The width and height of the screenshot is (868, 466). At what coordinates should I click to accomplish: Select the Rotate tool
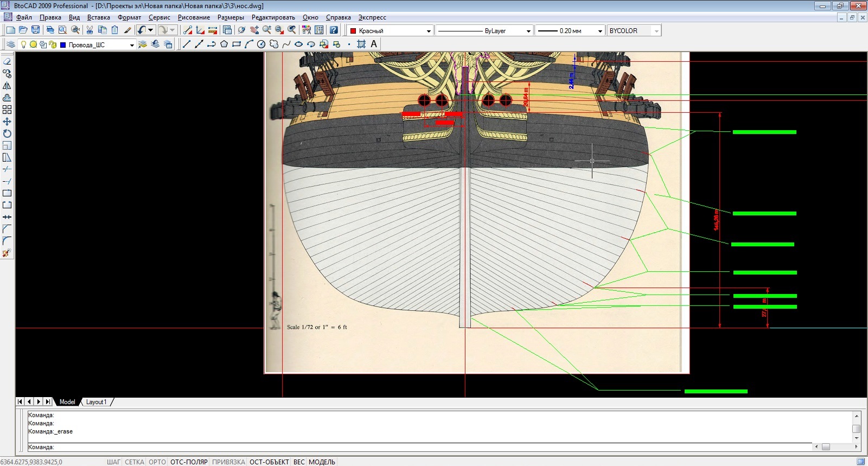click(x=7, y=133)
